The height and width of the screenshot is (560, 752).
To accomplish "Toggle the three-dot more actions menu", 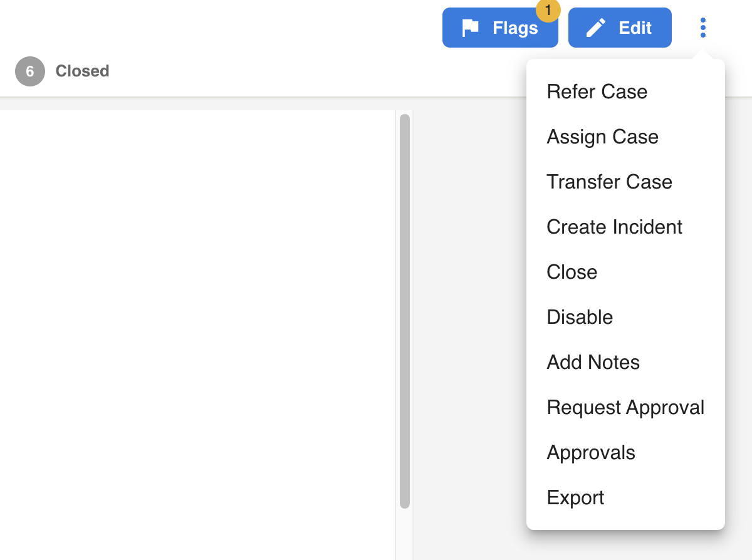I will (x=703, y=28).
